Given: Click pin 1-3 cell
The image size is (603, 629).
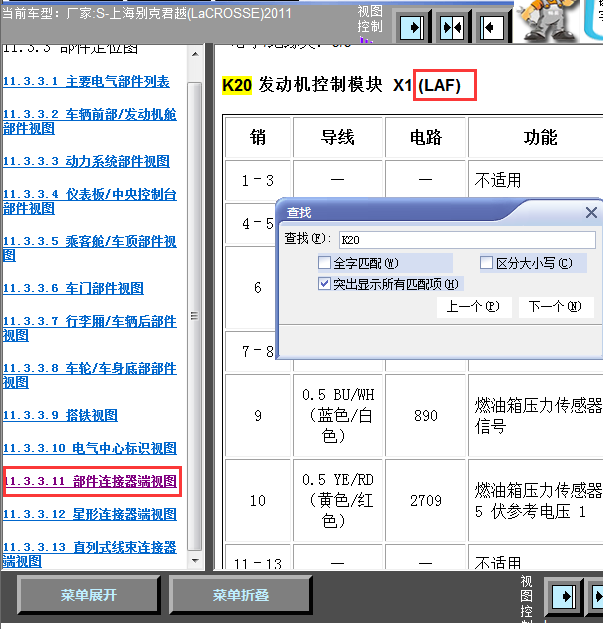Looking at the screenshot, I should [258, 181].
